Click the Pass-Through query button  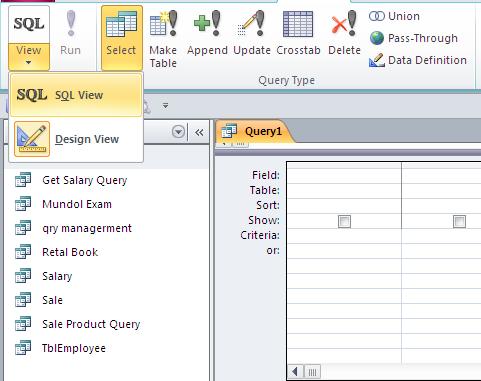414,38
